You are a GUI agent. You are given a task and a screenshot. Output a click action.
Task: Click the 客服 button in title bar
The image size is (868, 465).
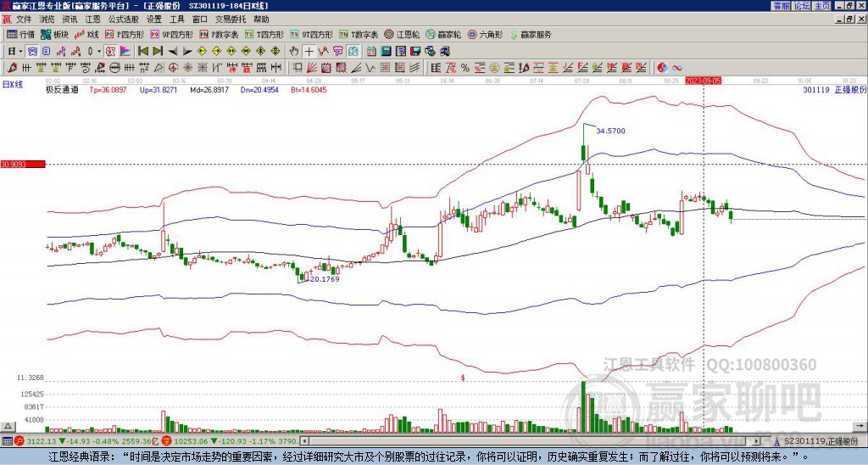point(782,6)
